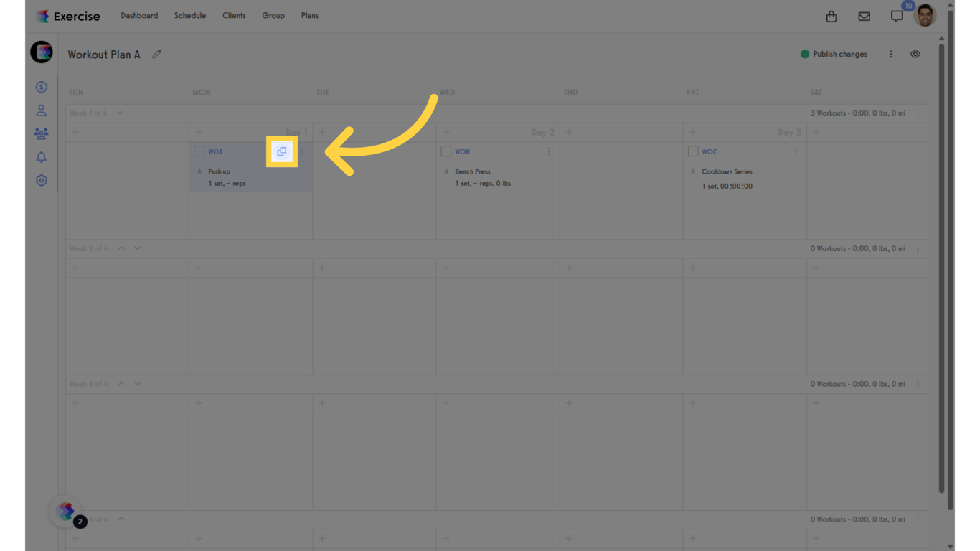Add a workout on Wednesday of week 2
The width and height of the screenshot is (980, 551).
tap(446, 268)
